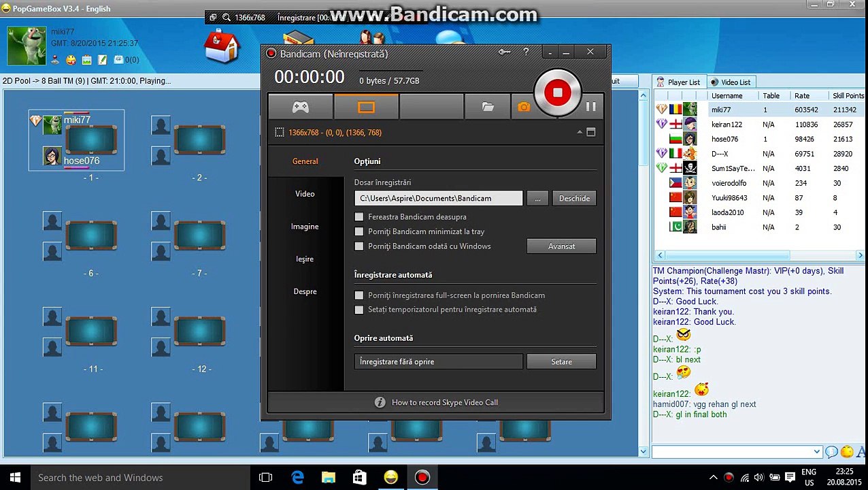
Task: Open the chat input dropdown arrow
Action: point(817,451)
